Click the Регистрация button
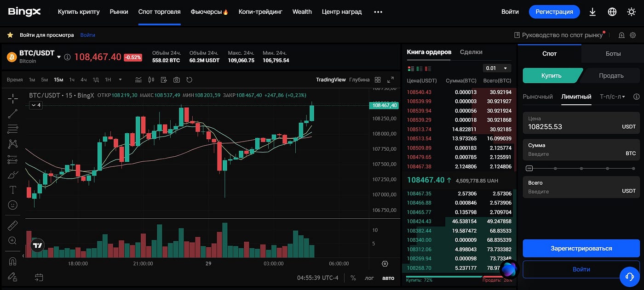The width and height of the screenshot is (644, 290). [x=554, y=12]
